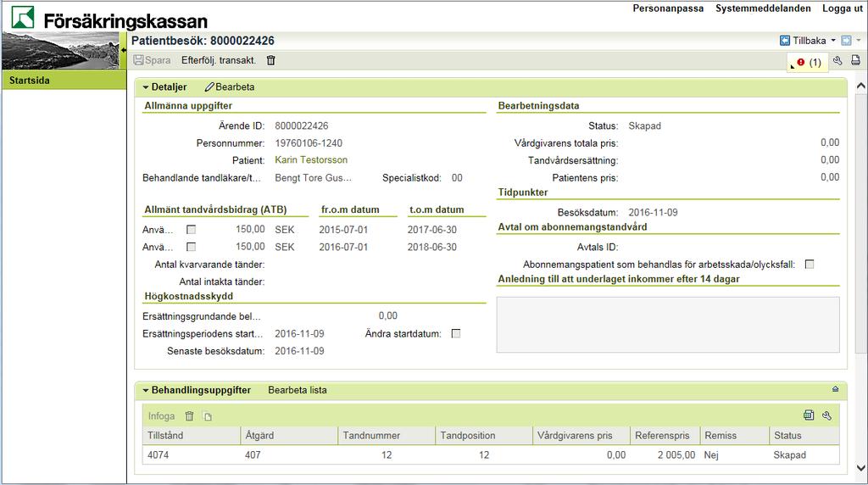Click the back-to-top icon in Behandlingsuppgifter header
Viewport: 868px width, 485px height.
[x=835, y=389]
